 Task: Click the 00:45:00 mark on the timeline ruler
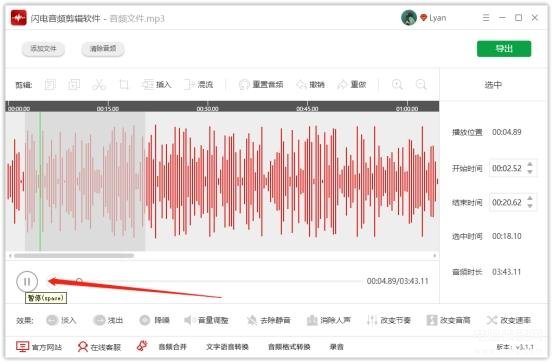click(x=307, y=109)
